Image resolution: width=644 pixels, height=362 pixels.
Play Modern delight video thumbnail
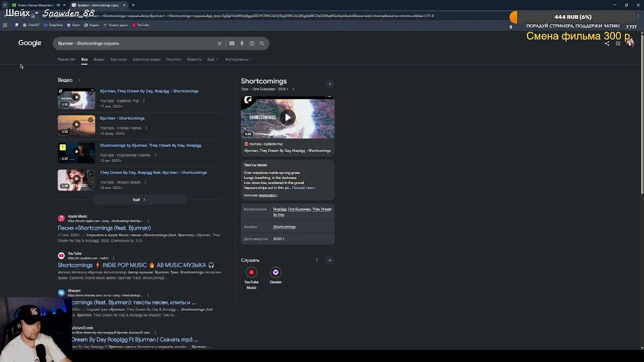click(x=76, y=180)
